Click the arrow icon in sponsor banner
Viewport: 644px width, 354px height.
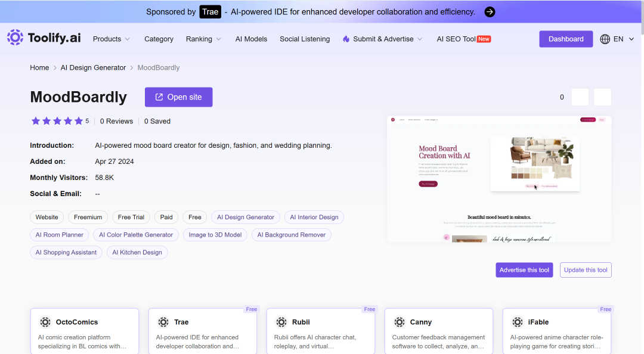click(490, 12)
